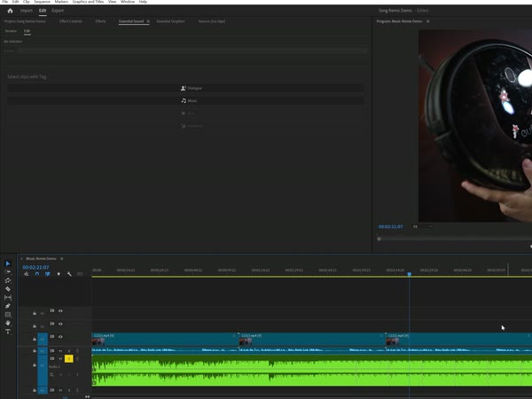Screen dimensions: 532x399
Task: Click the SFX audio type button
Action: 185,113
